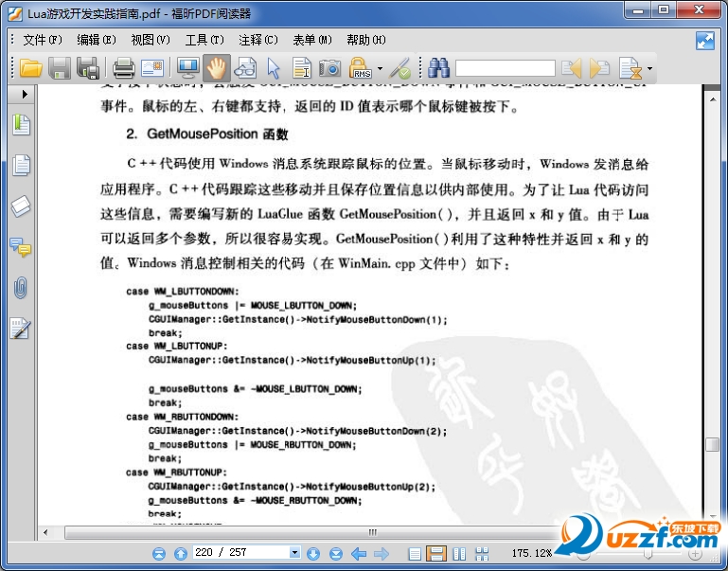Choose the Select Text tool

[x=302, y=69]
